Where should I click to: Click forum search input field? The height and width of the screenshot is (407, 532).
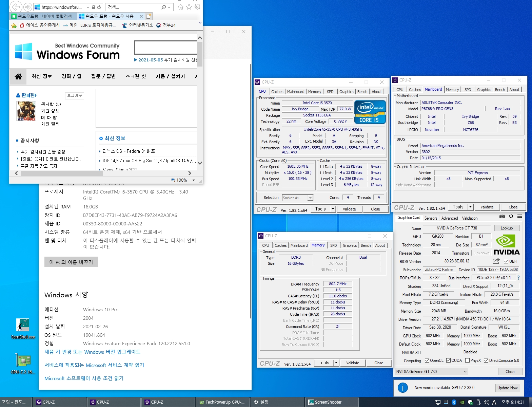point(166,48)
